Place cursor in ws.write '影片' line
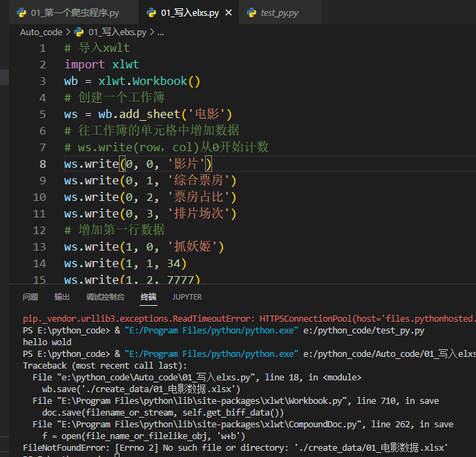476x457 pixels. point(137,164)
